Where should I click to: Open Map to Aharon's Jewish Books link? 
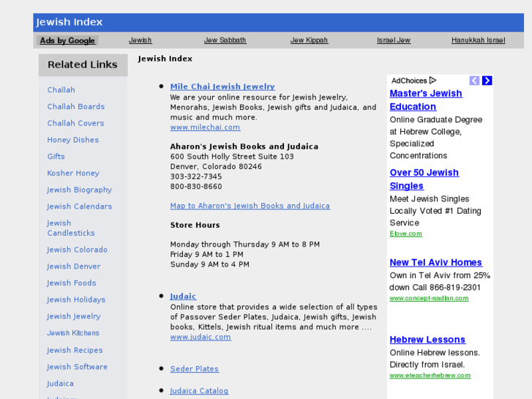point(250,206)
